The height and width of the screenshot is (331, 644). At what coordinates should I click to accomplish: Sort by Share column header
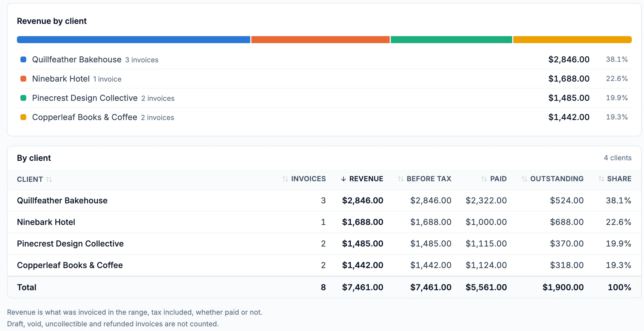point(615,179)
